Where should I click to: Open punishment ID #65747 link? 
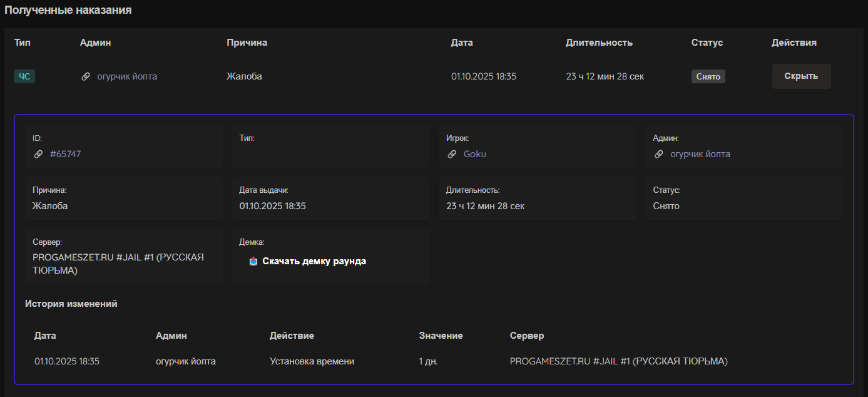[65, 154]
